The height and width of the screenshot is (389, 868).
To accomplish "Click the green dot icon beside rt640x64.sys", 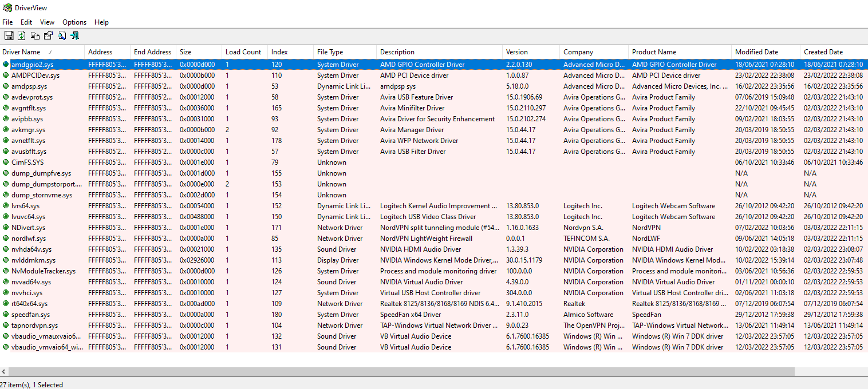I will point(6,304).
